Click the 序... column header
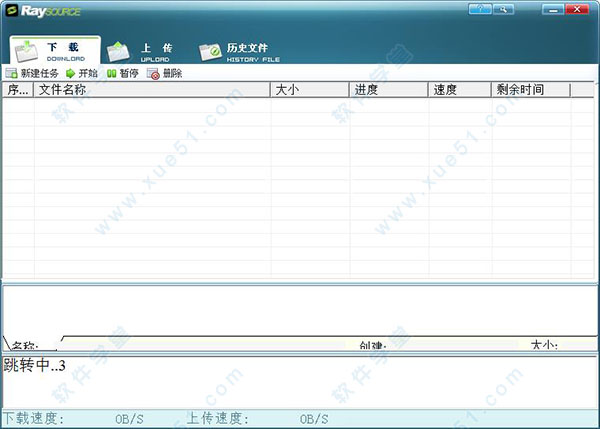This screenshot has width=600, height=429. pos(18,90)
